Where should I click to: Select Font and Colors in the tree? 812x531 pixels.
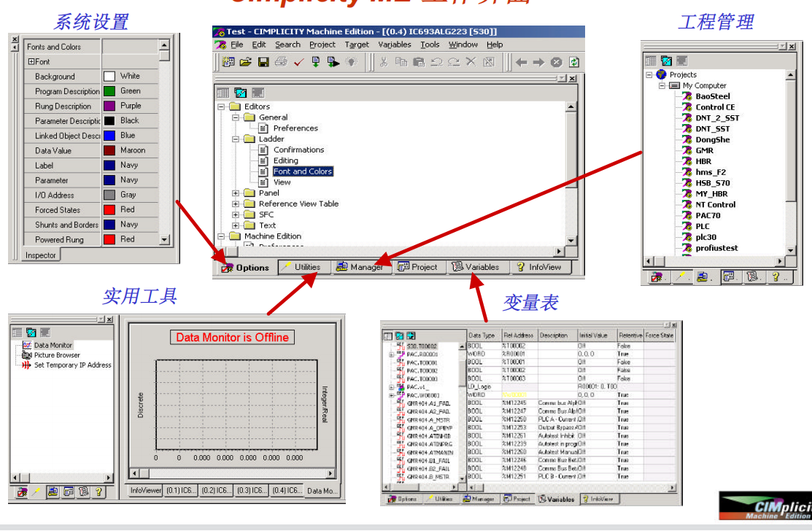[x=303, y=171]
